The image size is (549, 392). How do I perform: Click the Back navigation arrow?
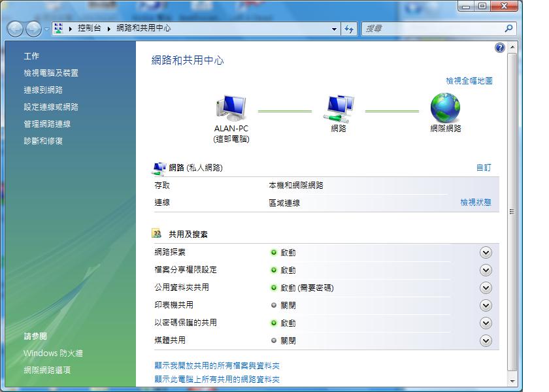click(x=14, y=29)
